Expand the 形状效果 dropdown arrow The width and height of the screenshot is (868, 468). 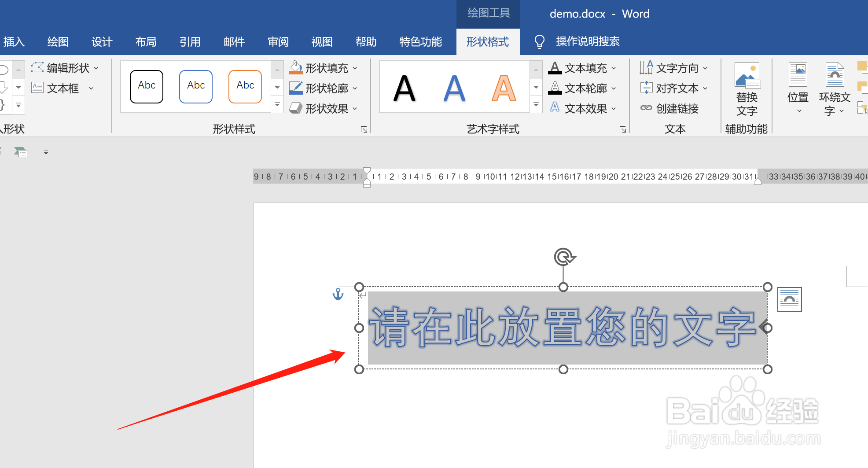355,109
